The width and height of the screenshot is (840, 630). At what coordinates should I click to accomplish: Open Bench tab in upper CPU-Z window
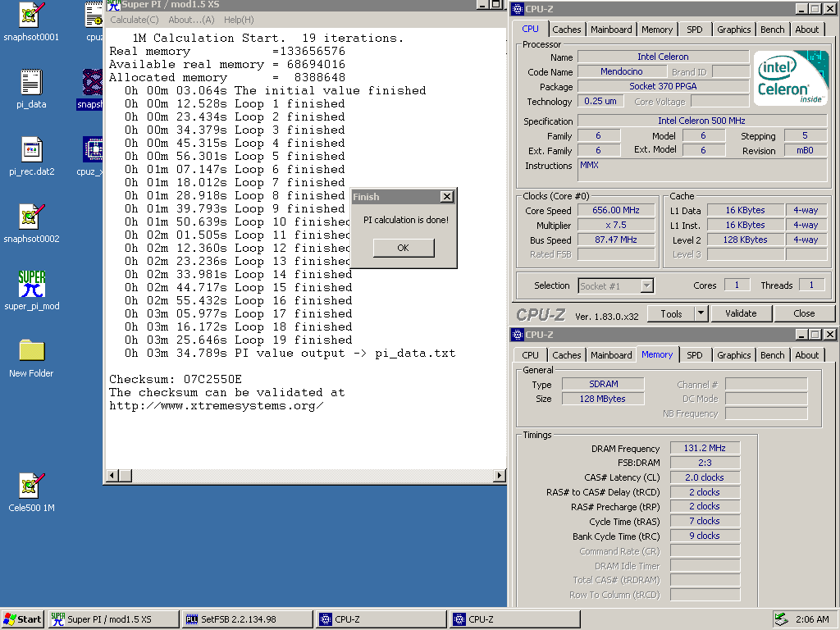pos(772,30)
